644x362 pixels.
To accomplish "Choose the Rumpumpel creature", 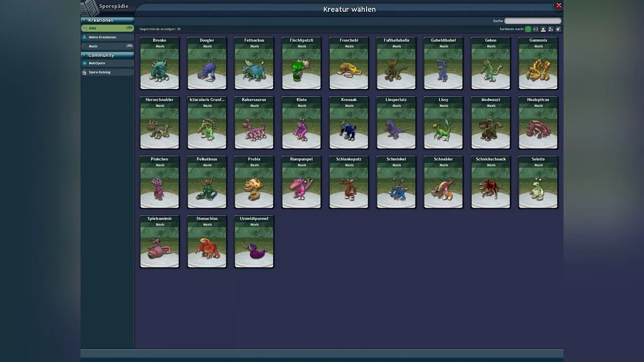I will pyautogui.click(x=302, y=182).
